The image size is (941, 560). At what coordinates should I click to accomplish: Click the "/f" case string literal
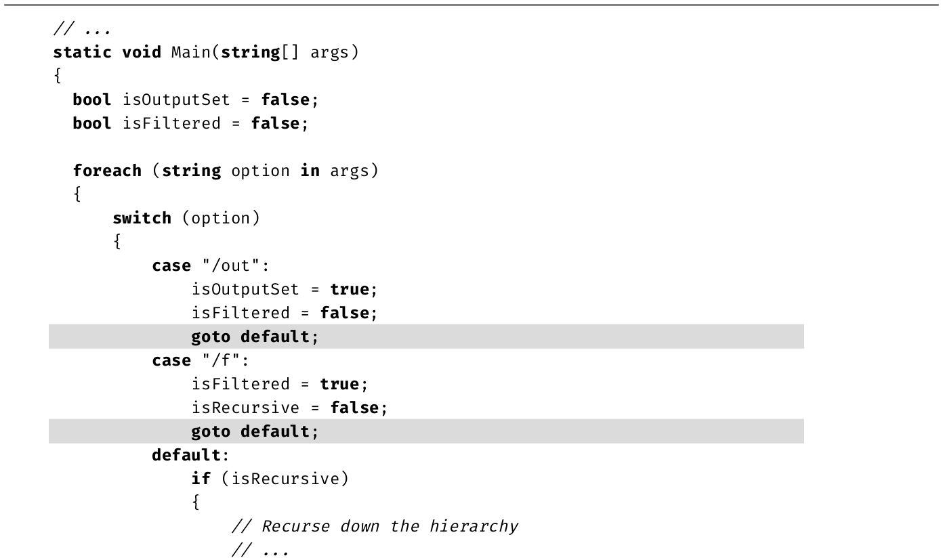tap(221, 360)
